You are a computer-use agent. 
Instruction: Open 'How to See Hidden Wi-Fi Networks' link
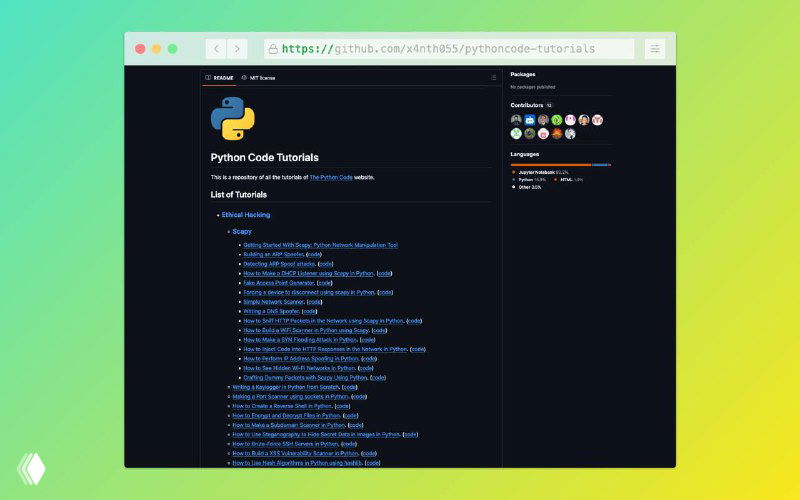tap(299, 368)
